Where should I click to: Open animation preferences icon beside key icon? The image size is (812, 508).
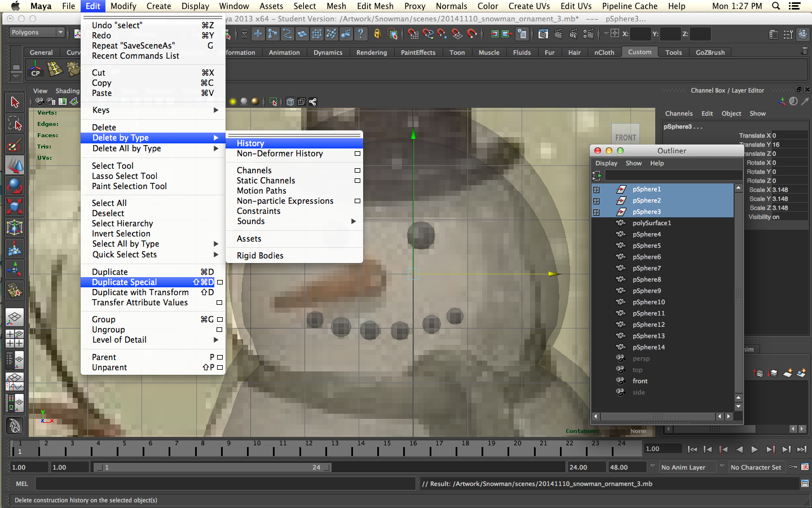click(x=805, y=467)
